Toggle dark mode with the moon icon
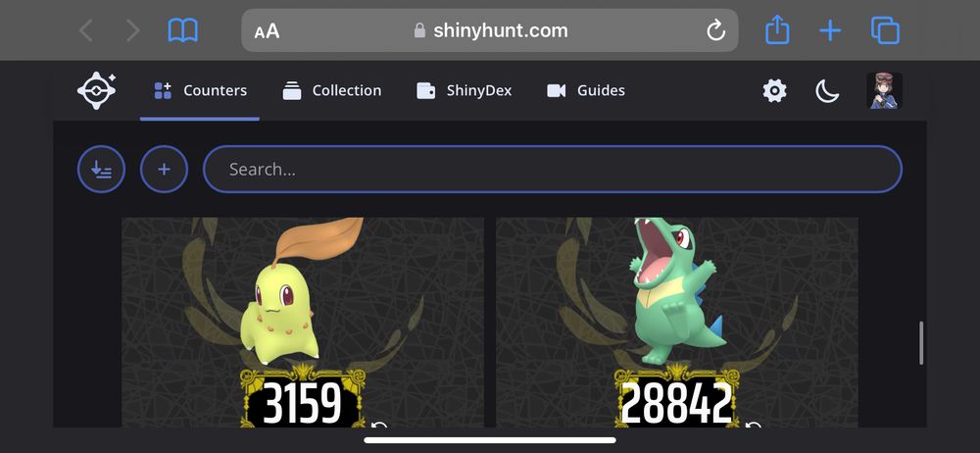This screenshot has width=980, height=453. coord(827,91)
